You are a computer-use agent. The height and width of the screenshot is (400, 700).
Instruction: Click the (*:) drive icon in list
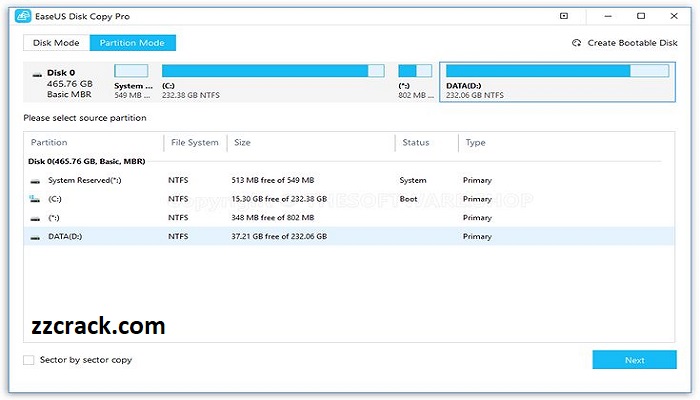pyautogui.click(x=35, y=219)
